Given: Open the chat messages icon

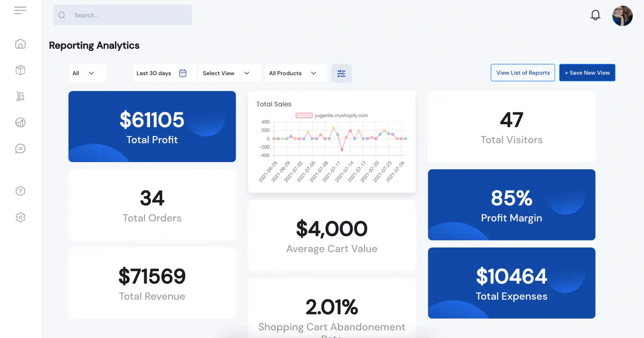Looking at the screenshot, I should (20, 149).
